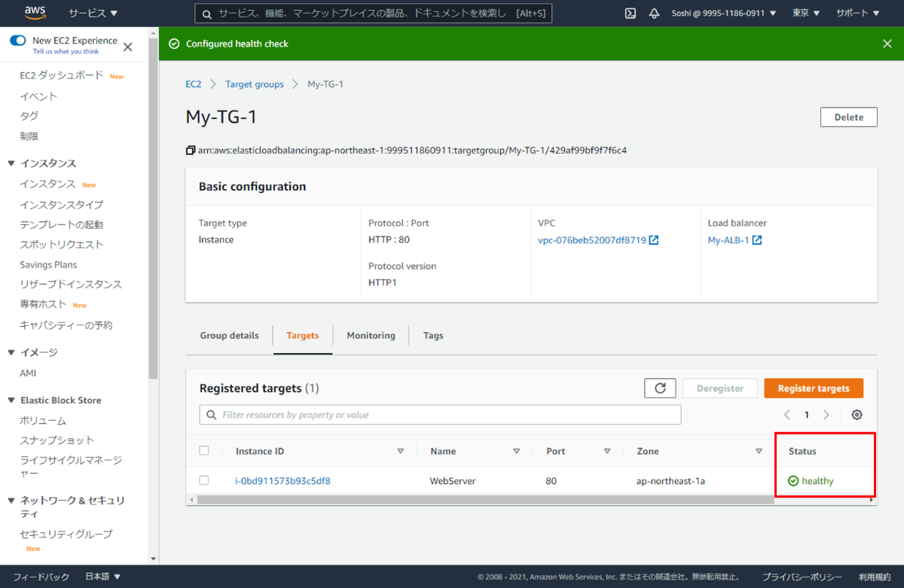This screenshot has height=588, width=904.
Task: Dismiss the green health check banner
Action: (887, 44)
